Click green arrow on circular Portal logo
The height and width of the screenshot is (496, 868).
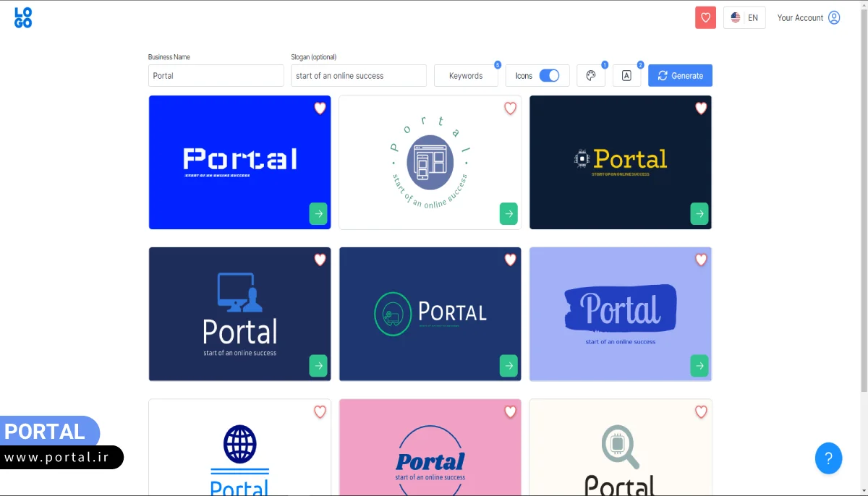pyautogui.click(x=509, y=214)
